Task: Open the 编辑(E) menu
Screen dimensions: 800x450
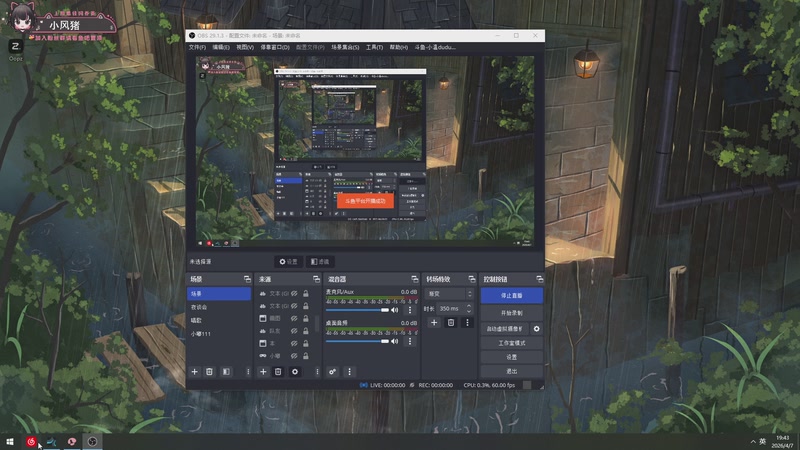Action: click(x=221, y=47)
